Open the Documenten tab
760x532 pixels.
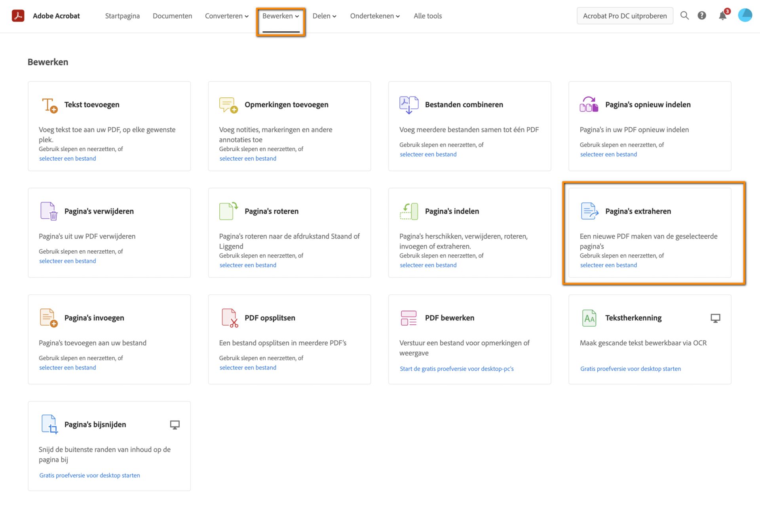pyautogui.click(x=172, y=16)
